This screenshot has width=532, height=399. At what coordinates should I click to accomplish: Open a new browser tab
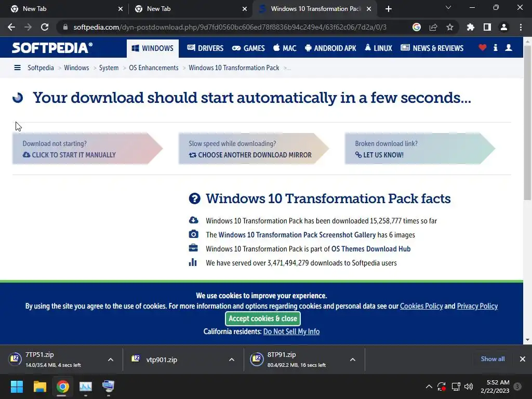click(x=389, y=9)
